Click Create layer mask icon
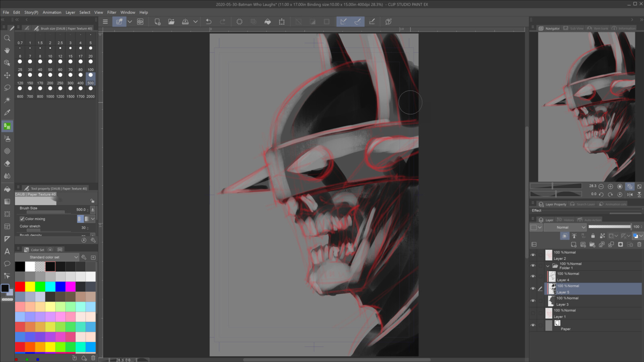The height and width of the screenshot is (362, 644). (x=621, y=244)
